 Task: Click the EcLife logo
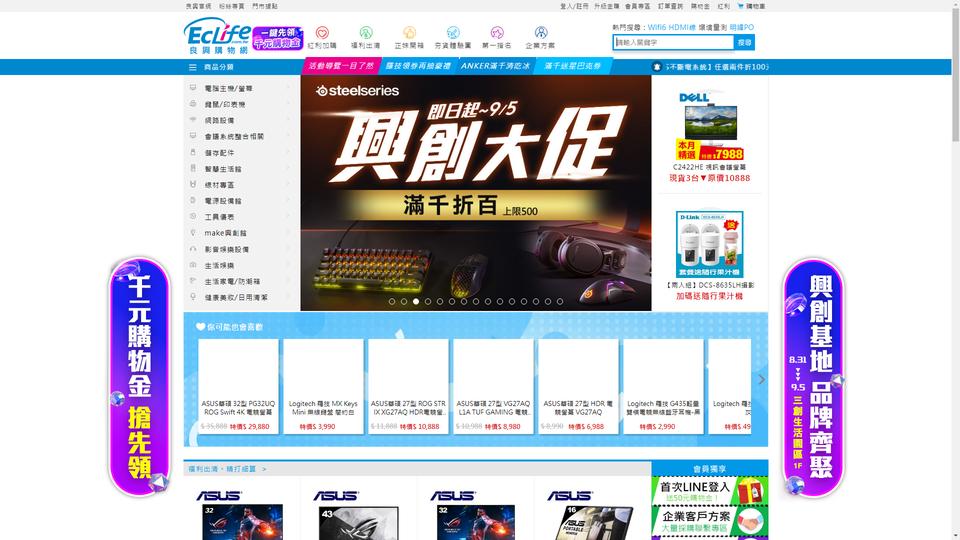click(217, 36)
